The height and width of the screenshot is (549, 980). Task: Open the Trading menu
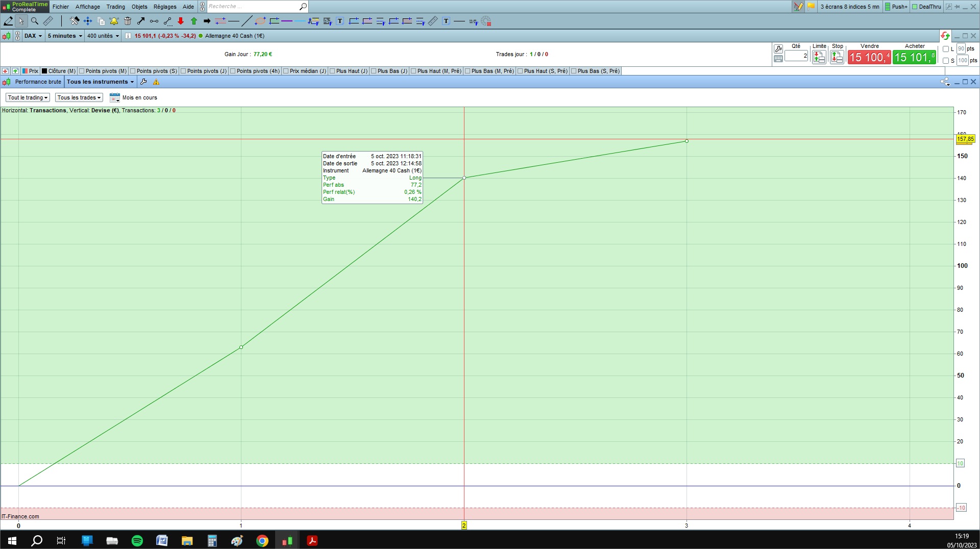(115, 7)
